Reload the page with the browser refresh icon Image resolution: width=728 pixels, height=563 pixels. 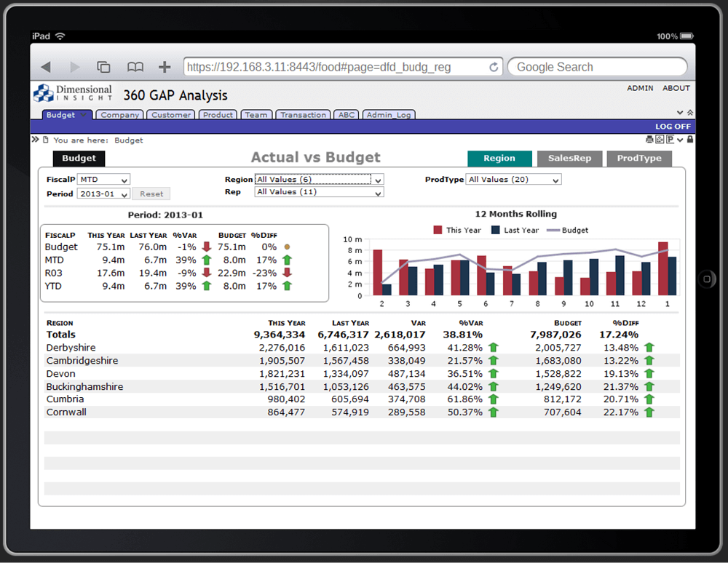(x=494, y=66)
